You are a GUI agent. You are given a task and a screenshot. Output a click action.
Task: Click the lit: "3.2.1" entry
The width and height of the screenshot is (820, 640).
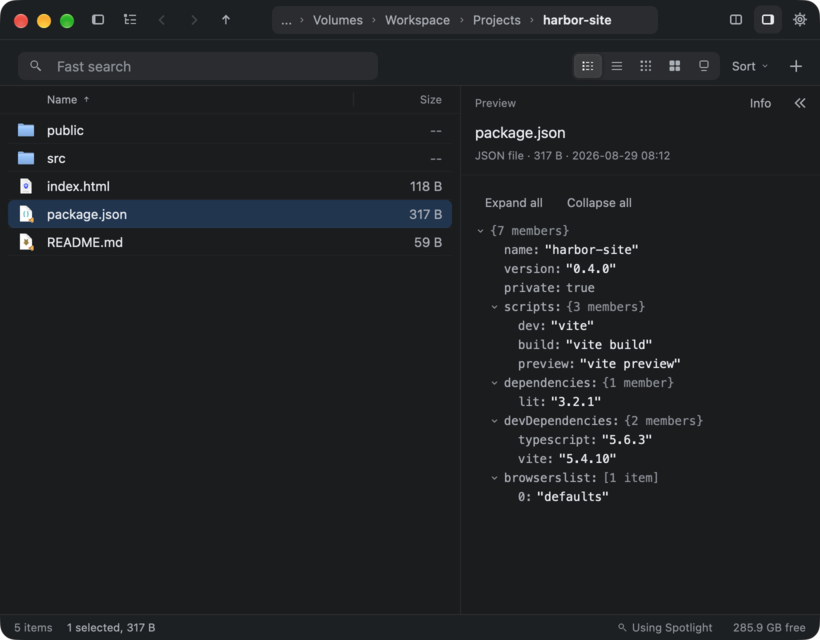point(560,402)
